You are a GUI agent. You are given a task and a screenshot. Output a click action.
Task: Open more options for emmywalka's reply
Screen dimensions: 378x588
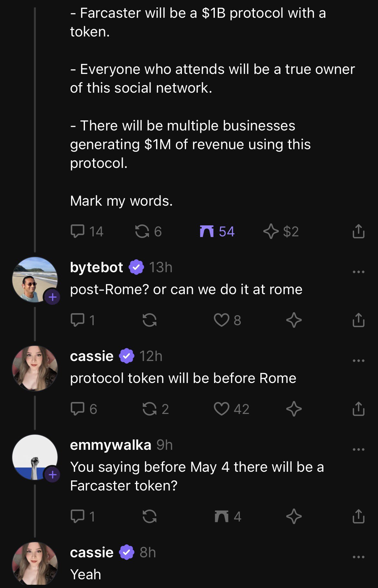tap(358, 449)
